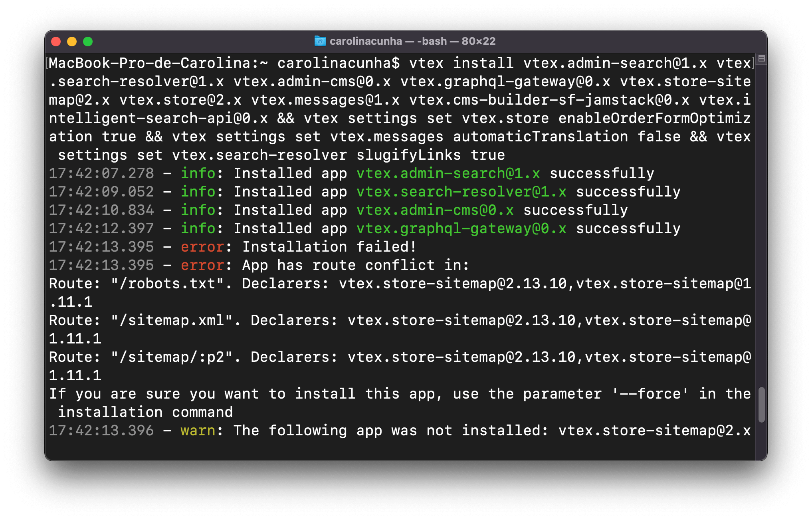The image size is (812, 520).
Task: Click the window title 'carolinacunha — -bash — 80×22'
Action: [x=412, y=41]
